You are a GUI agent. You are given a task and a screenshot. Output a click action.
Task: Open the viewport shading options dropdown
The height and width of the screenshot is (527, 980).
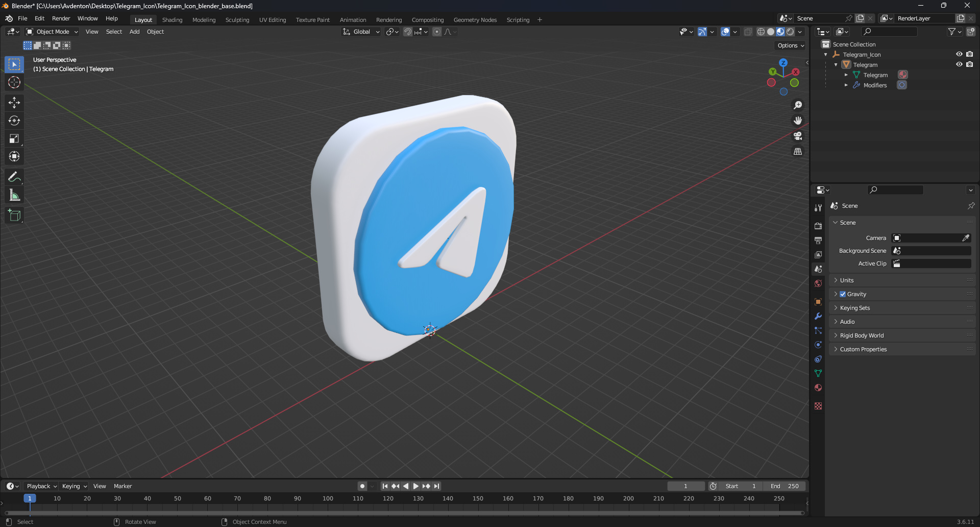pyautogui.click(x=800, y=32)
